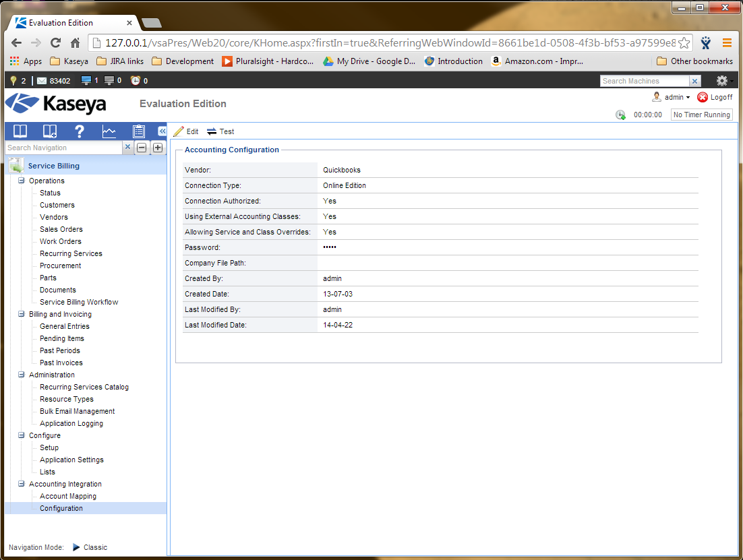The image size is (743, 560).
Task: Collapse the Billing and Invoicing section
Action: (21, 314)
